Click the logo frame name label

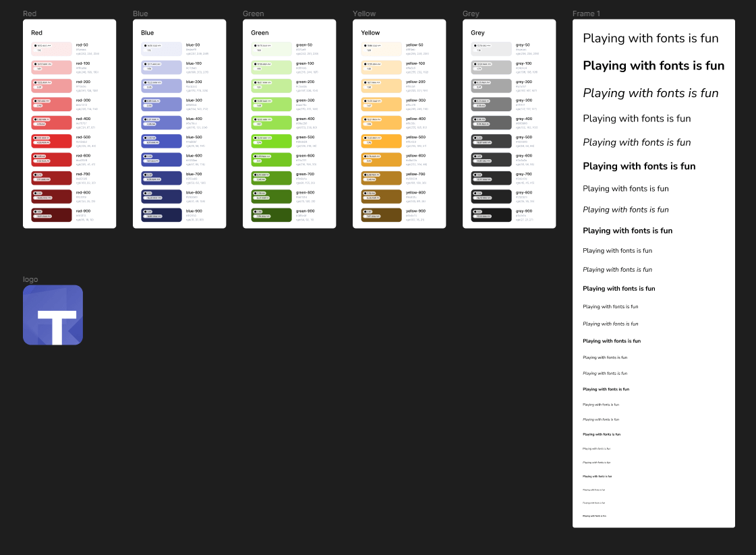point(30,279)
